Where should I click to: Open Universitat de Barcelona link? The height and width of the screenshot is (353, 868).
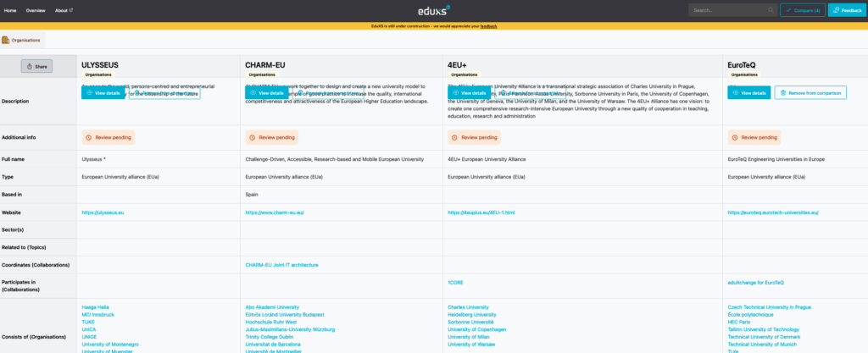[272, 345]
